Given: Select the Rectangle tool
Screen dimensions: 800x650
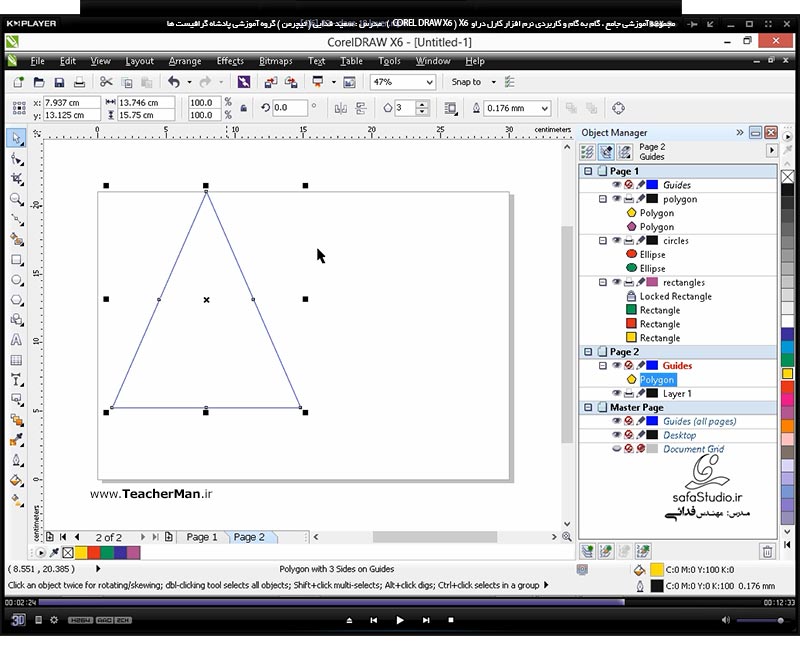Looking at the screenshot, I should pos(17,260).
